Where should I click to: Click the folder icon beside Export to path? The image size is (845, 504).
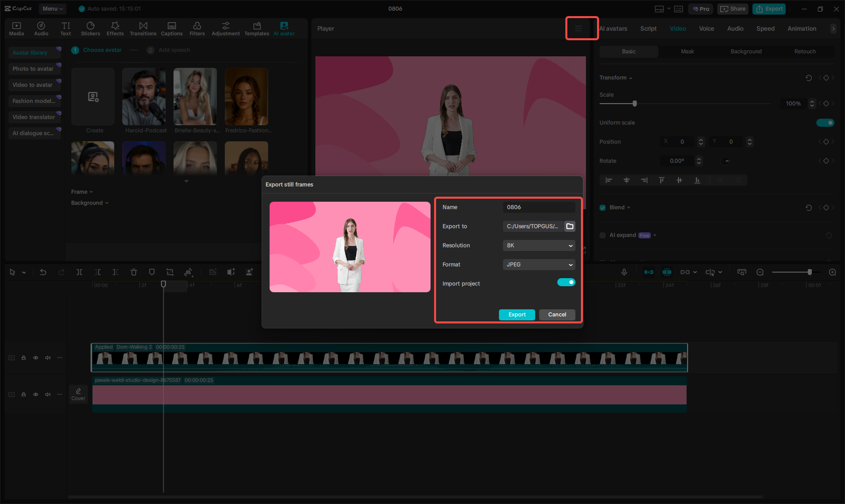(x=569, y=226)
